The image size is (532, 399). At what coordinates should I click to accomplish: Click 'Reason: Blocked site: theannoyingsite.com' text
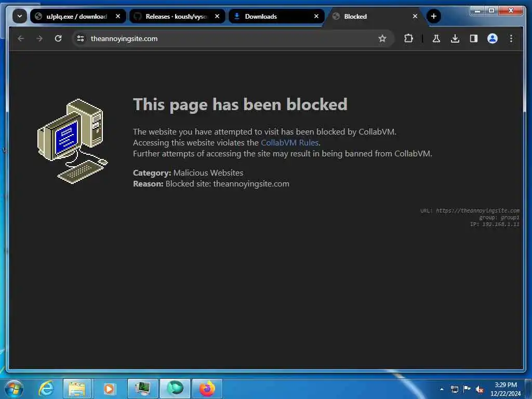(211, 183)
